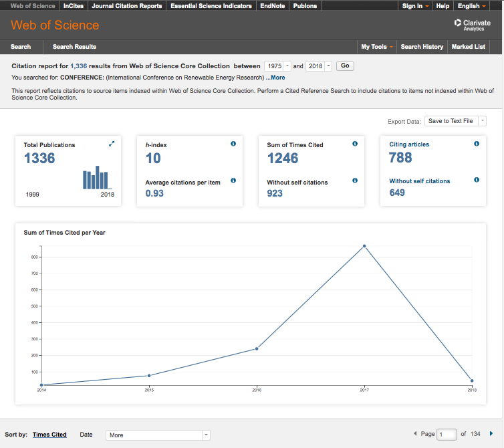Open Journal Citation Reports tab
Viewport: 504px width, 448px height.
pyautogui.click(x=127, y=6)
